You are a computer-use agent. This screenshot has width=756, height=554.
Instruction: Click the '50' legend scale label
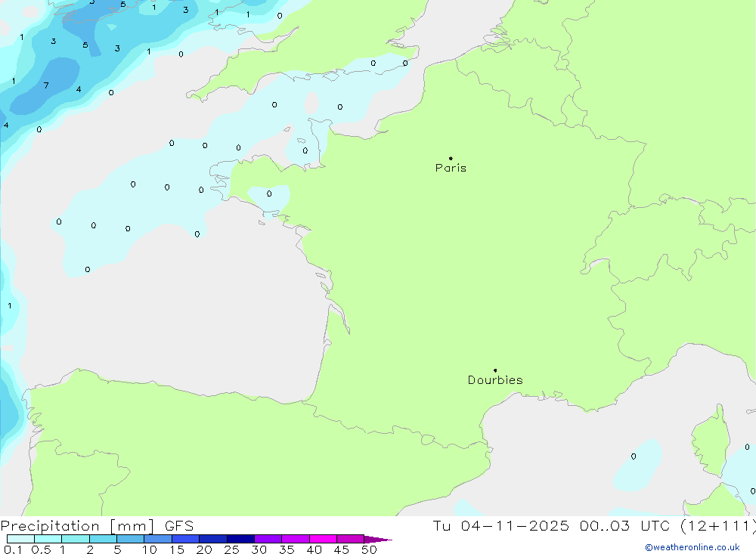click(x=369, y=549)
